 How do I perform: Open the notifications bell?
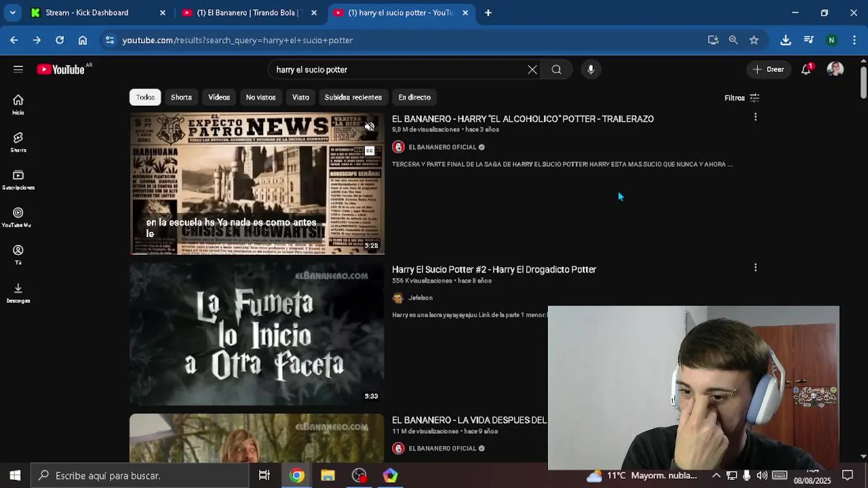click(x=806, y=69)
